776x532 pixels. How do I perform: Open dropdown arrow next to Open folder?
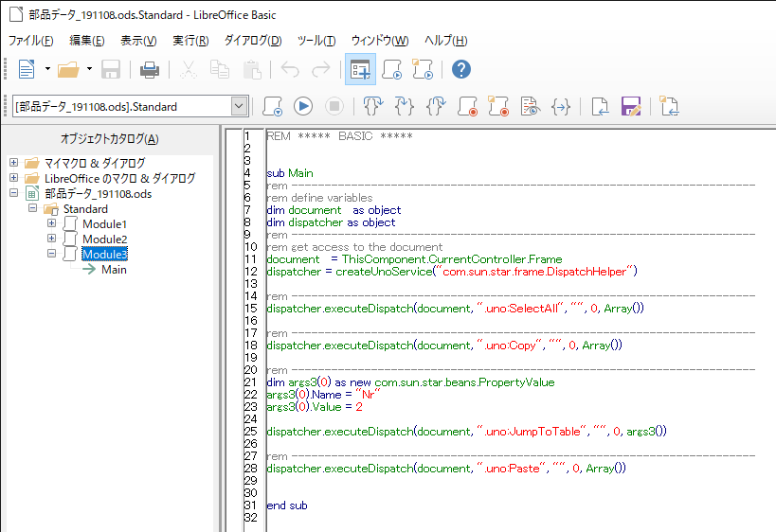pos(89,69)
